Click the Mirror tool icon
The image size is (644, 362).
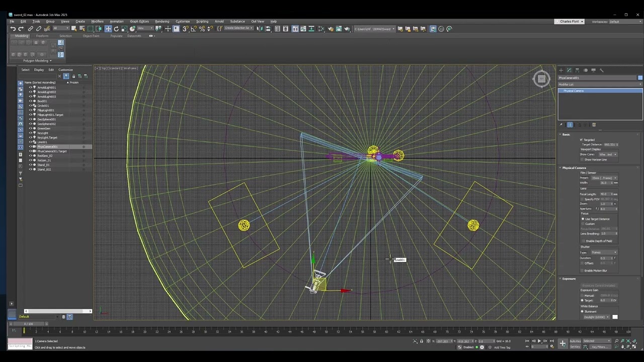260,29
